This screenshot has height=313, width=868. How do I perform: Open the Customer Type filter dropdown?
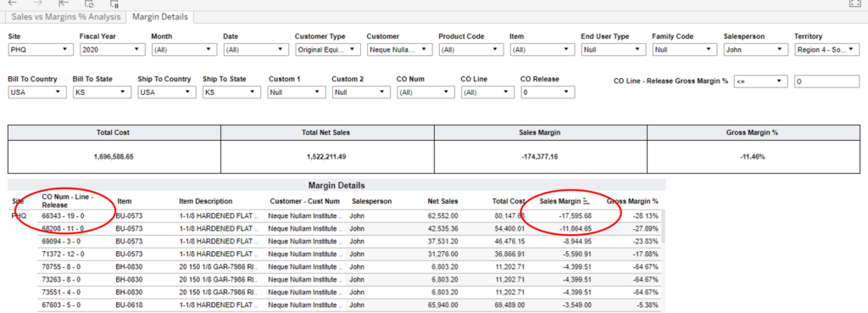point(328,49)
